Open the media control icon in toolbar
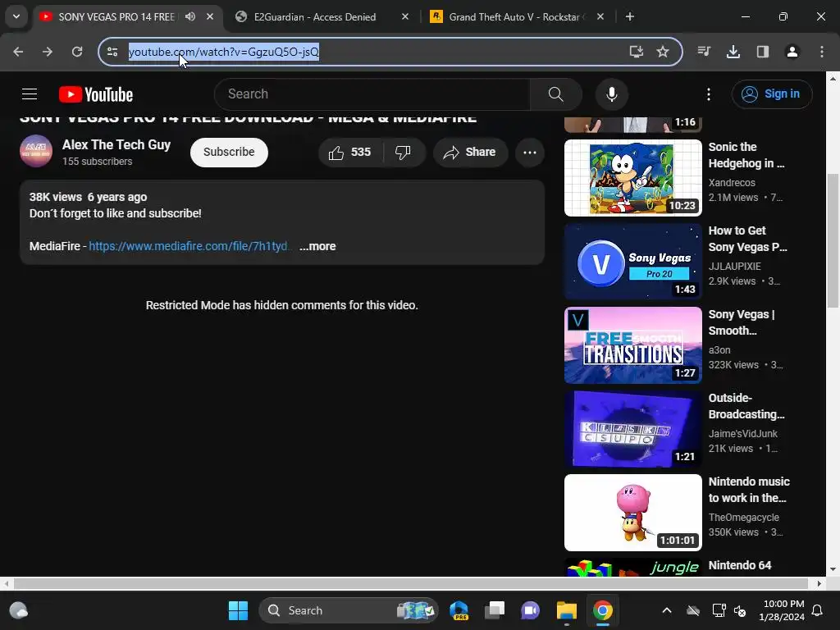Screen dimensions: 840x630 704,52
